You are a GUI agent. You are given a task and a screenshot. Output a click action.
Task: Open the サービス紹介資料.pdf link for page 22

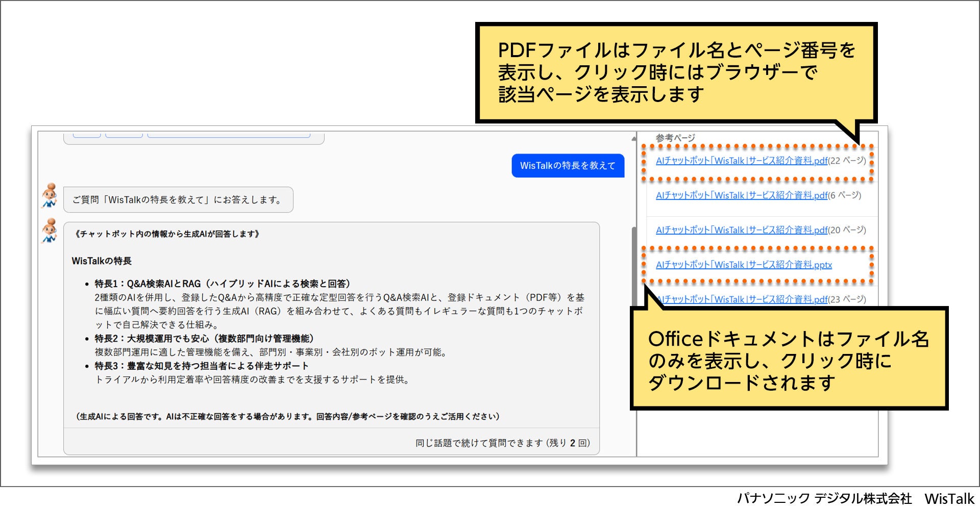coord(742,161)
